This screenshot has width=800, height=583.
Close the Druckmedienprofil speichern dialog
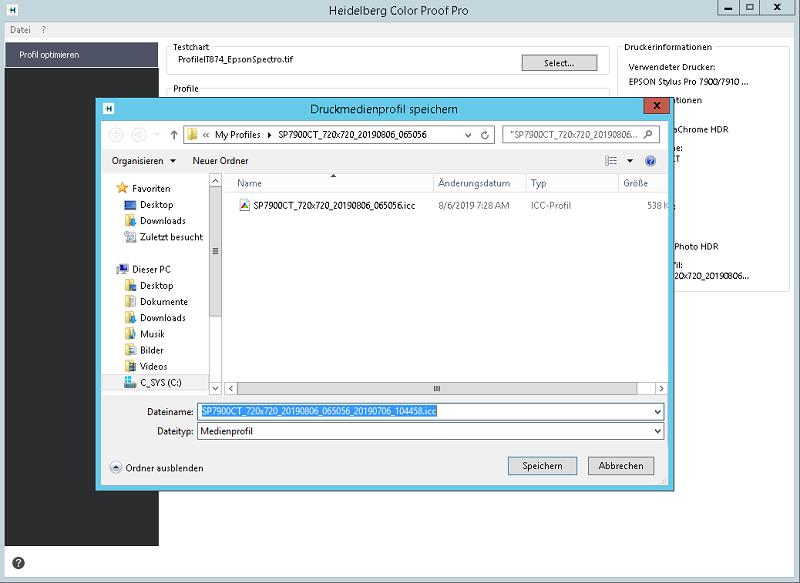point(657,106)
